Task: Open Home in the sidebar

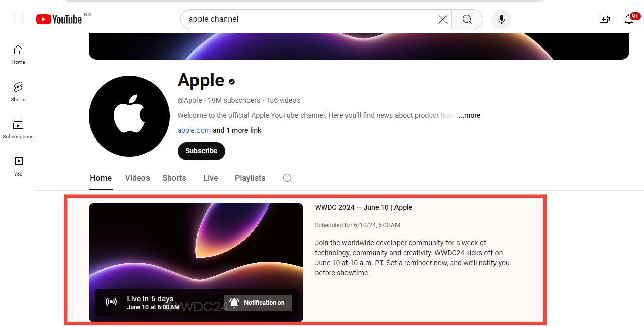Action: (18, 55)
